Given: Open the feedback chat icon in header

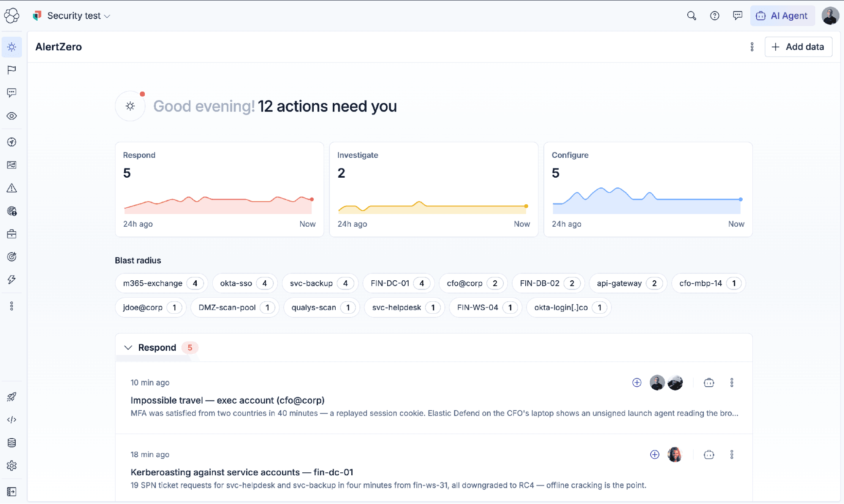Looking at the screenshot, I should (x=738, y=16).
